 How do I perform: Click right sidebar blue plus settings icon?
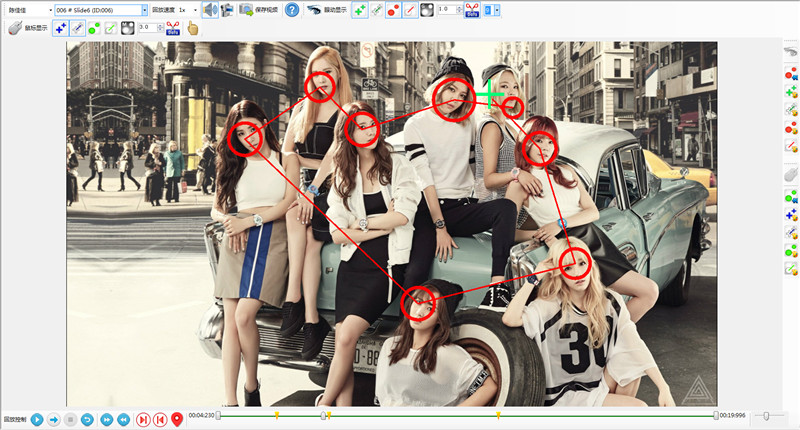[791, 215]
